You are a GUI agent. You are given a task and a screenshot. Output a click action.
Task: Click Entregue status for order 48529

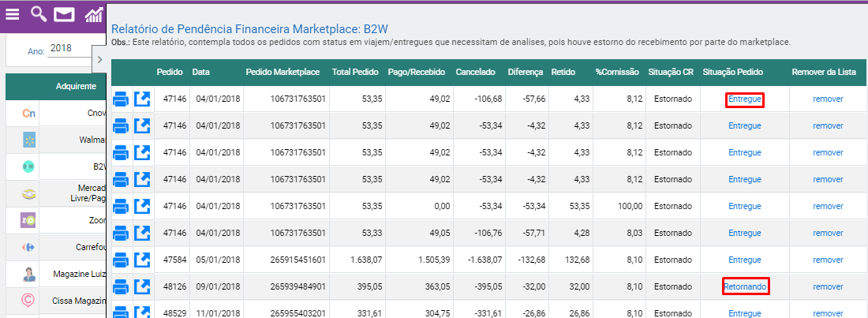745,313
